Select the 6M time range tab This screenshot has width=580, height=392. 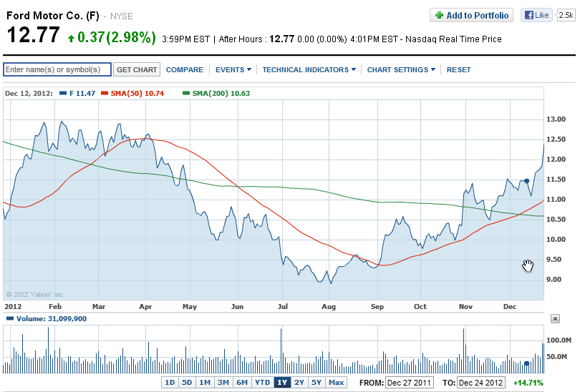(242, 383)
